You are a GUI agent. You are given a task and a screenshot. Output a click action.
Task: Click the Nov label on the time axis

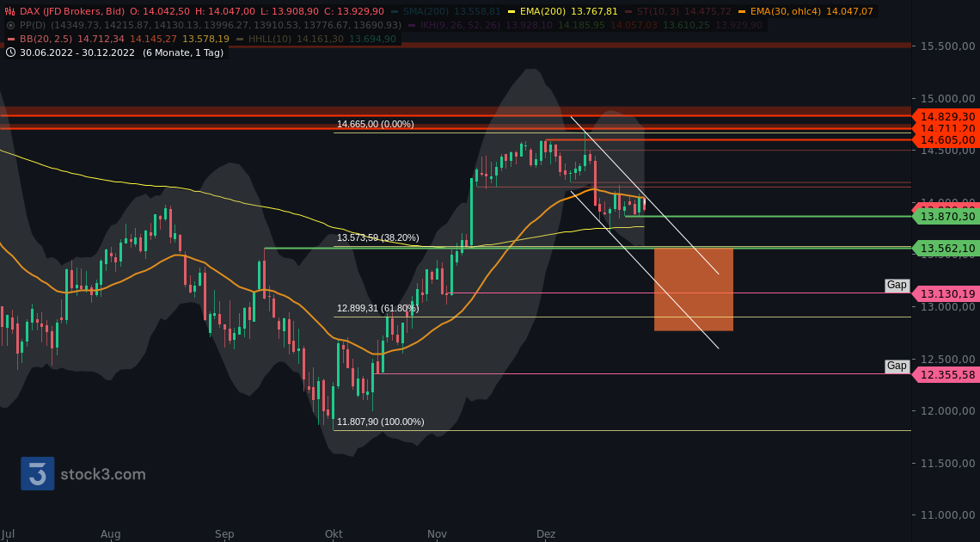point(437,534)
